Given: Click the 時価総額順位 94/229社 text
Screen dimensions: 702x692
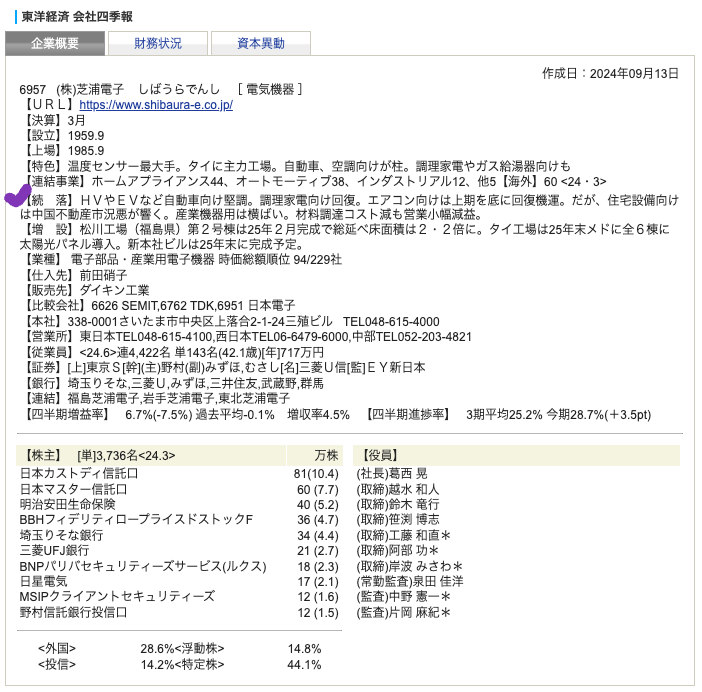Looking at the screenshot, I should (280, 260).
